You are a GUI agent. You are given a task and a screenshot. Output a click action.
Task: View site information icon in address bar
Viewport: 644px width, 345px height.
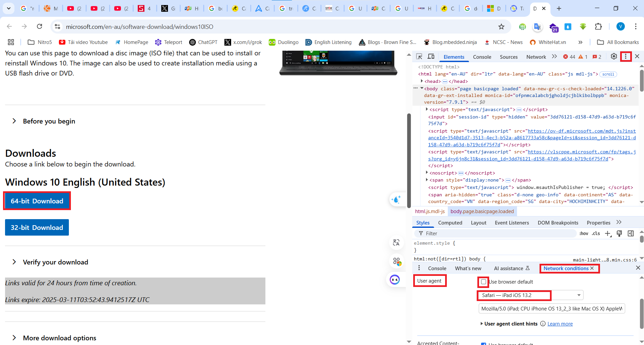coord(58,27)
